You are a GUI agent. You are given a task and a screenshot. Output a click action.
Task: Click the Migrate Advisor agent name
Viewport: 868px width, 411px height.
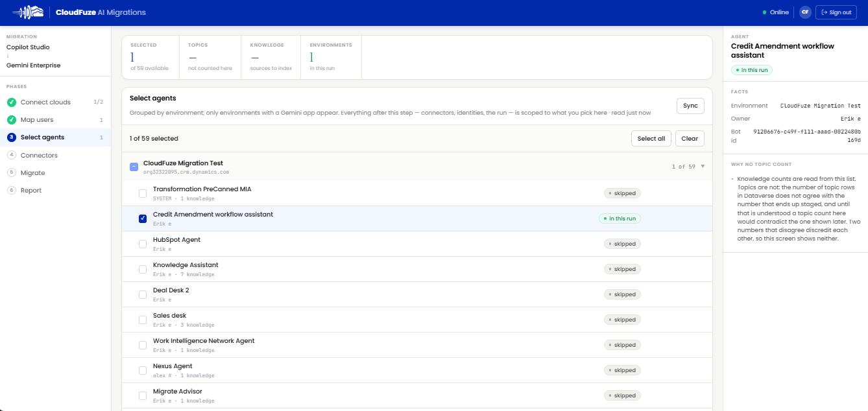pyautogui.click(x=178, y=392)
